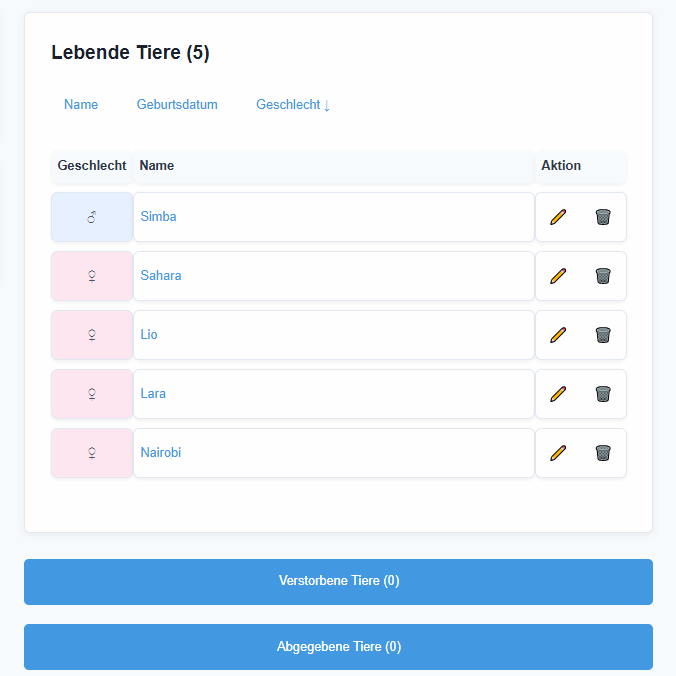The image size is (676, 676).
Task: Expand the Verstorbene Tiere (0) section
Action: (338, 582)
